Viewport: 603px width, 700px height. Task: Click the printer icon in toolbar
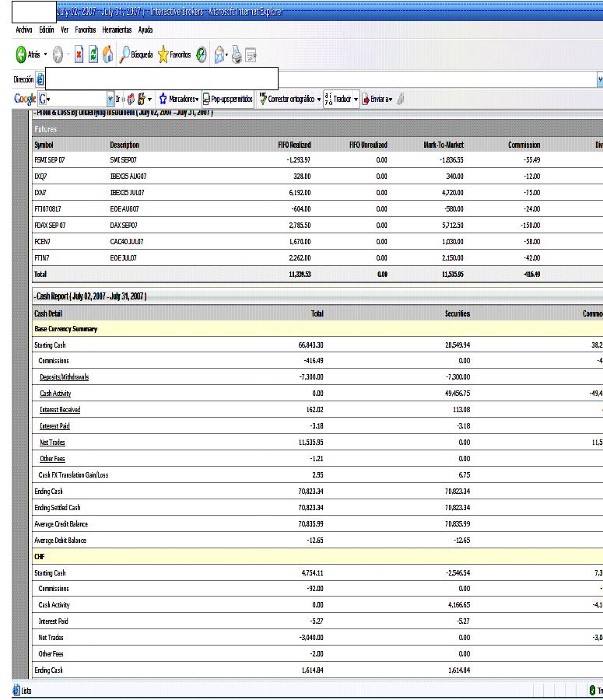[237, 55]
